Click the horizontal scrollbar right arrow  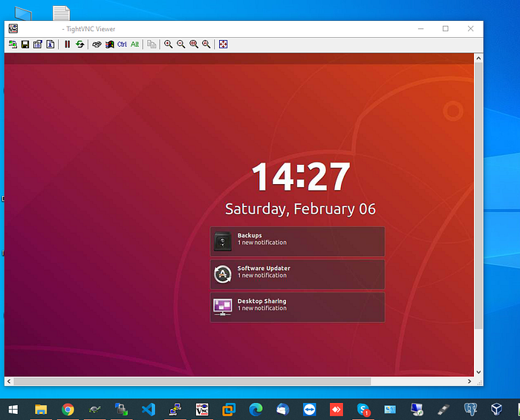pyautogui.click(x=469, y=381)
